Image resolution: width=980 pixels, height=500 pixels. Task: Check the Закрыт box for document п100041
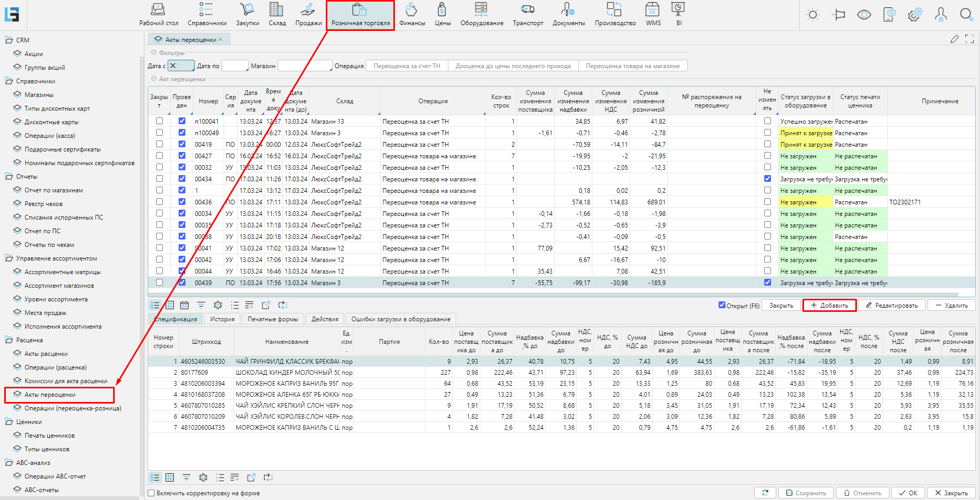tap(159, 121)
